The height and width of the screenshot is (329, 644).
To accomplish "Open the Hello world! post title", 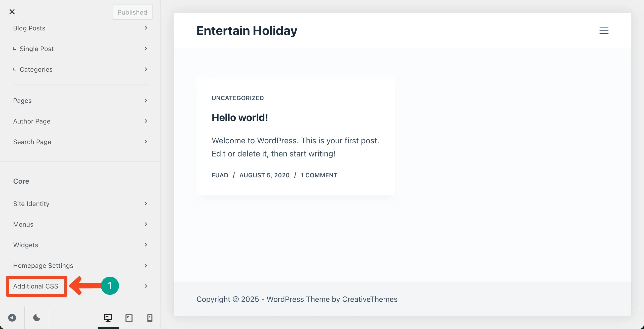I will pyautogui.click(x=240, y=117).
